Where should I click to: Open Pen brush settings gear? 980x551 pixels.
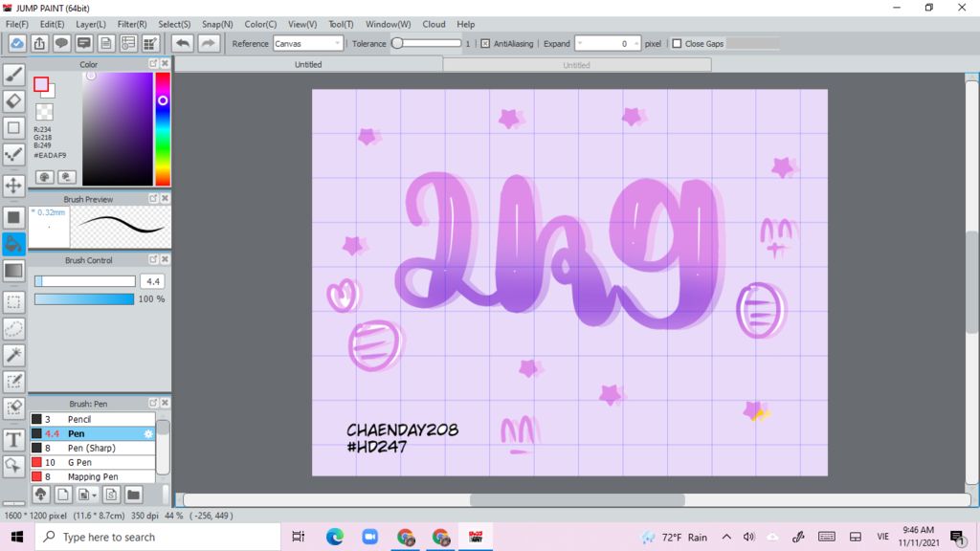click(x=148, y=433)
